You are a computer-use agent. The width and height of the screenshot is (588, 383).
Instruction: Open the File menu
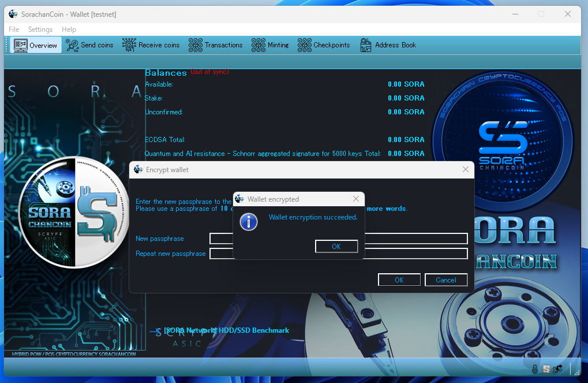click(x=14, y=29)
